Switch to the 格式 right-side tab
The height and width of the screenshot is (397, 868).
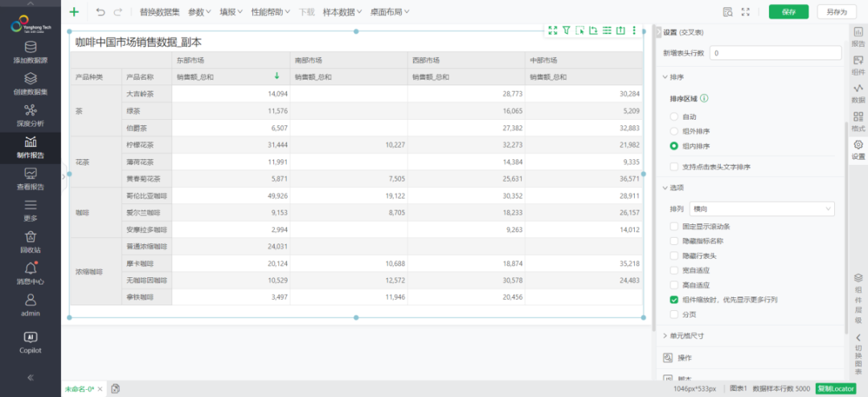[x=858, y=122]
